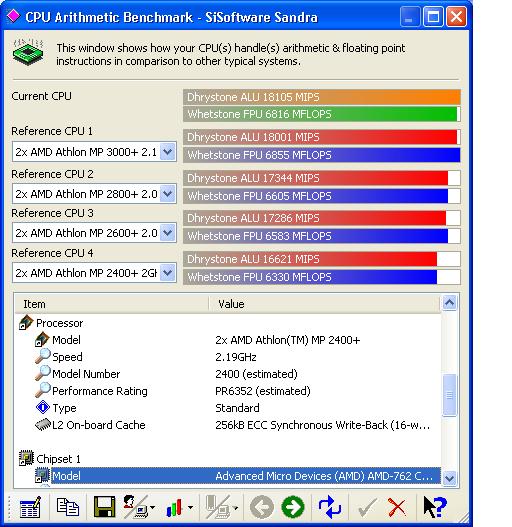Click the list scrollbar thumb

coord(449,395)
